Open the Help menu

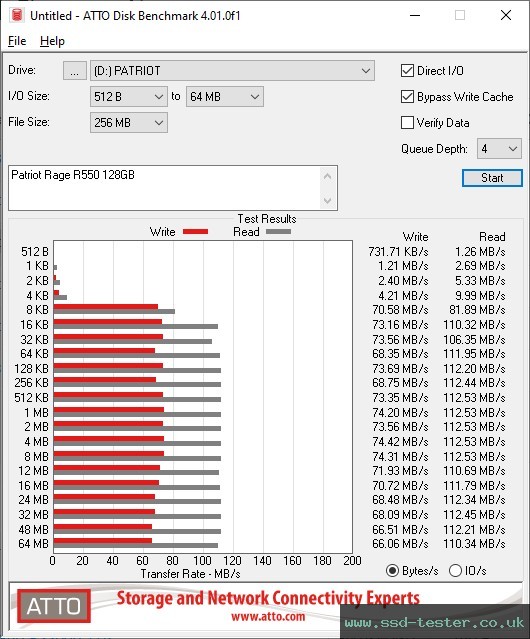(x=52, y=41)
